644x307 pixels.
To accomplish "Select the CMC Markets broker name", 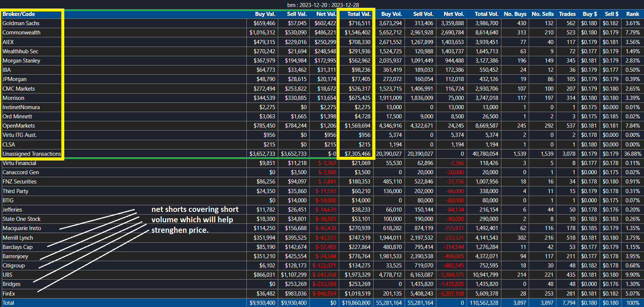I will point(18,89).
